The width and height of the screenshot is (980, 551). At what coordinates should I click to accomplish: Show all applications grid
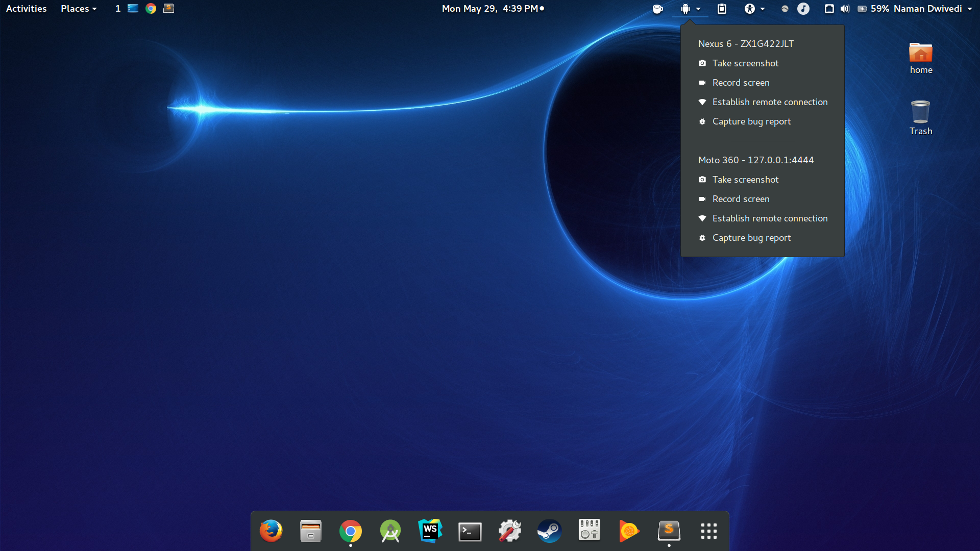click(x=709, y=531)
